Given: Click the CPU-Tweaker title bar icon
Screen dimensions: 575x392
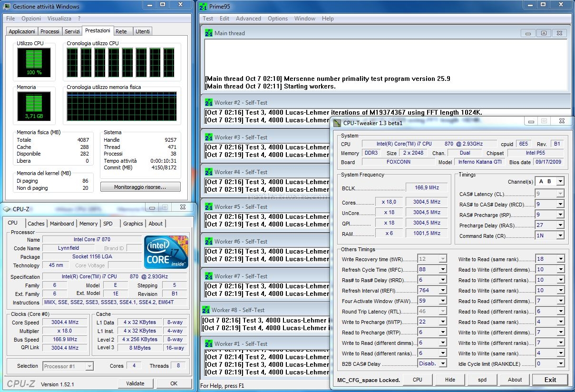Looking at the screenshot, I should (337, 123).
